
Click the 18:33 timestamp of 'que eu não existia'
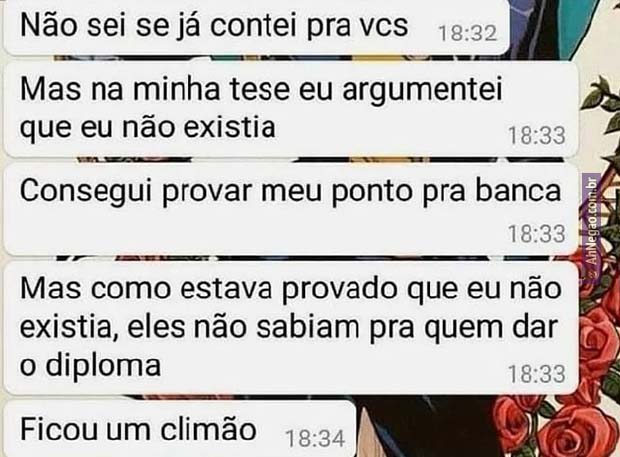[537, 136]
